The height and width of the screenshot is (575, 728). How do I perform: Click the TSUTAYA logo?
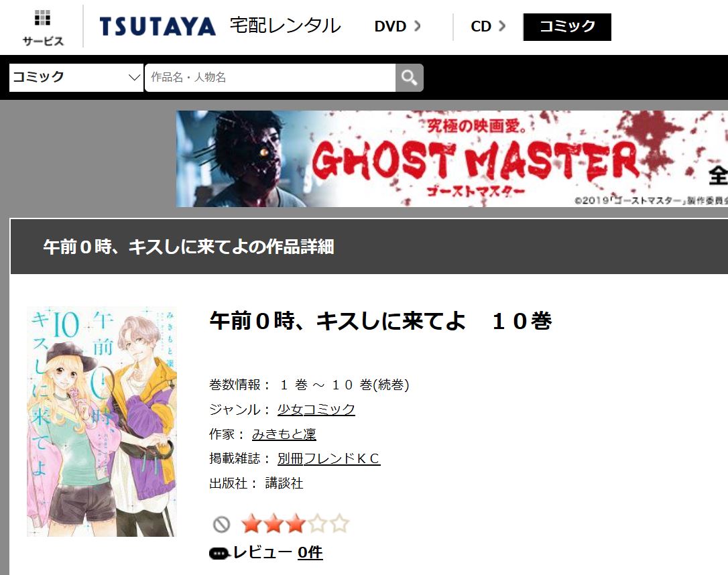(158, 26)
